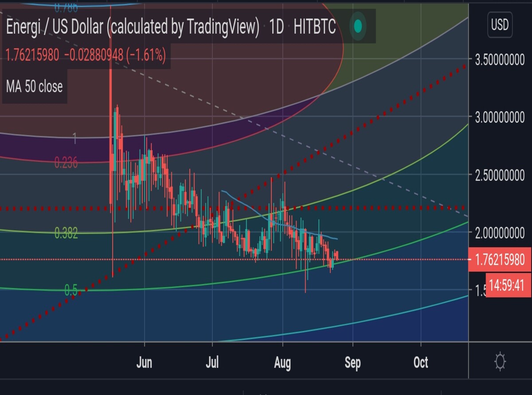532x395 pixels.
Task: Select the 0.5 Fibonacci arc label
Action: click(x=71, y=290)
